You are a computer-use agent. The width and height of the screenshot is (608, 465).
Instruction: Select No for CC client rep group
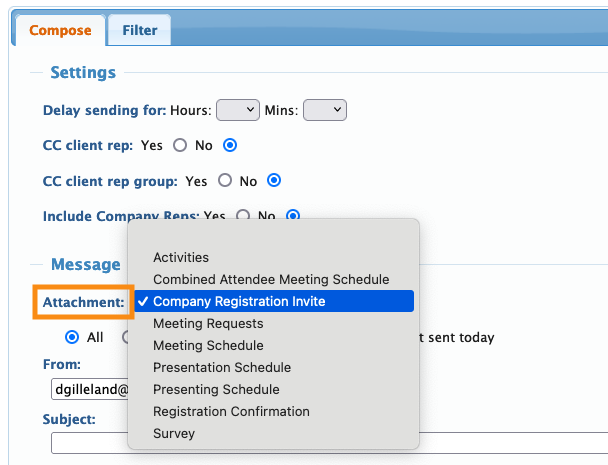[274, 181]
